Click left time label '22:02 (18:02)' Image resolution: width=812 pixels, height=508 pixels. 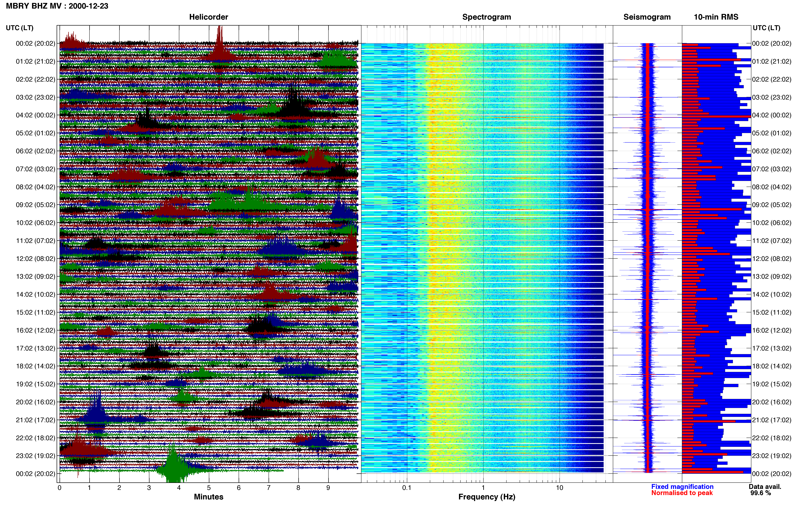(36, 438)
